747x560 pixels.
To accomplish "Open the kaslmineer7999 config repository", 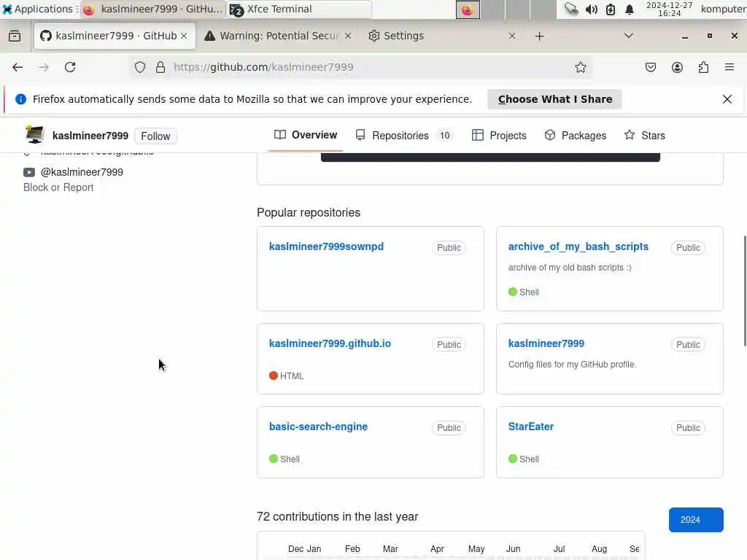I will [x=546, y=344].
